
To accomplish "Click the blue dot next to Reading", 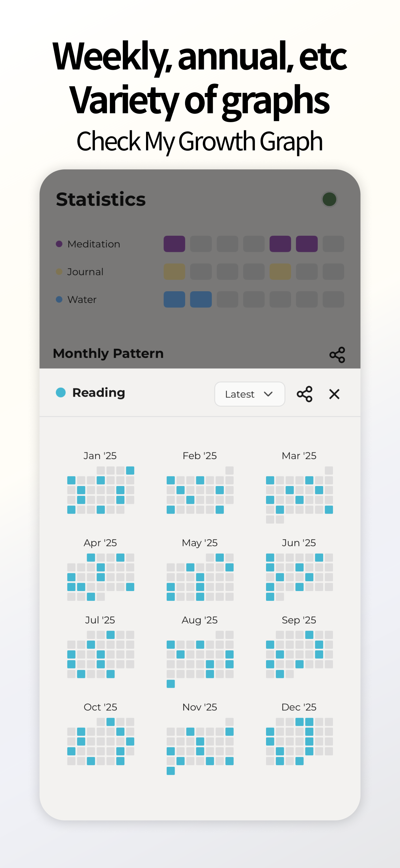I will [x=61, y=393].
